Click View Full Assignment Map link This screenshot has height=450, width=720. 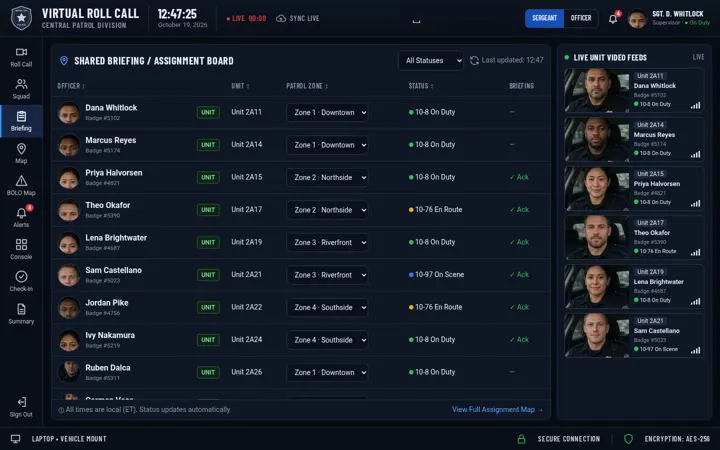pos(497,409)
